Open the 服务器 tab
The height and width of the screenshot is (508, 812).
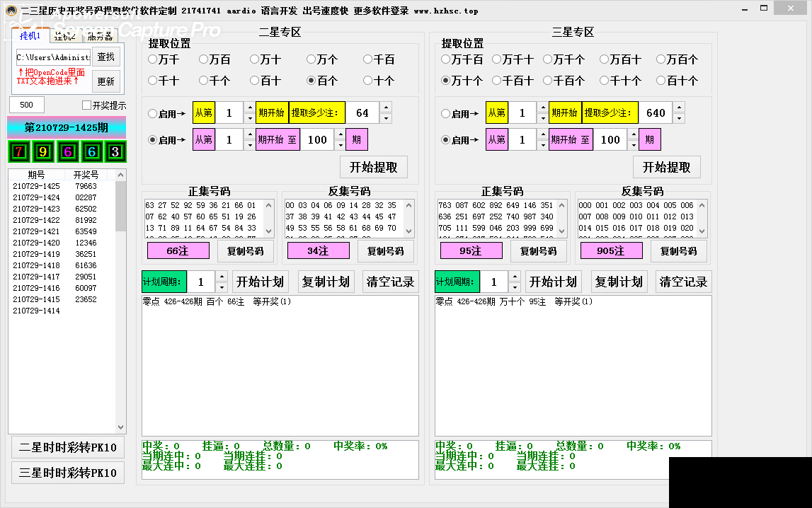pos(100,36)
